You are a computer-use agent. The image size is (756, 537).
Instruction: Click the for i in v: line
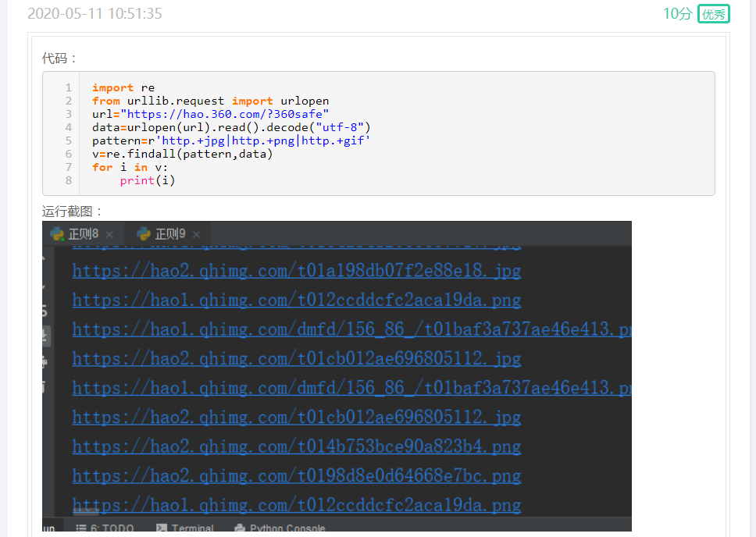pyautogui.click(x=130, y=167)
